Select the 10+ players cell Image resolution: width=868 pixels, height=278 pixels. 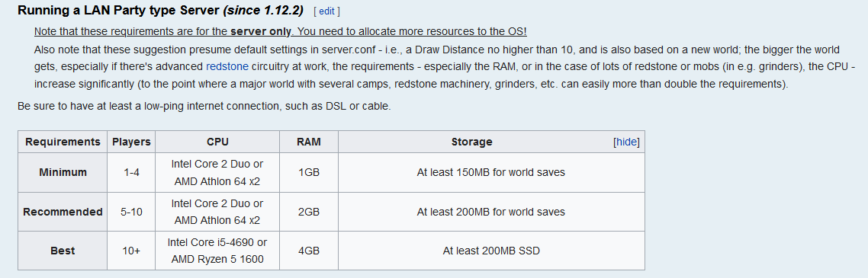coord(131,251)
